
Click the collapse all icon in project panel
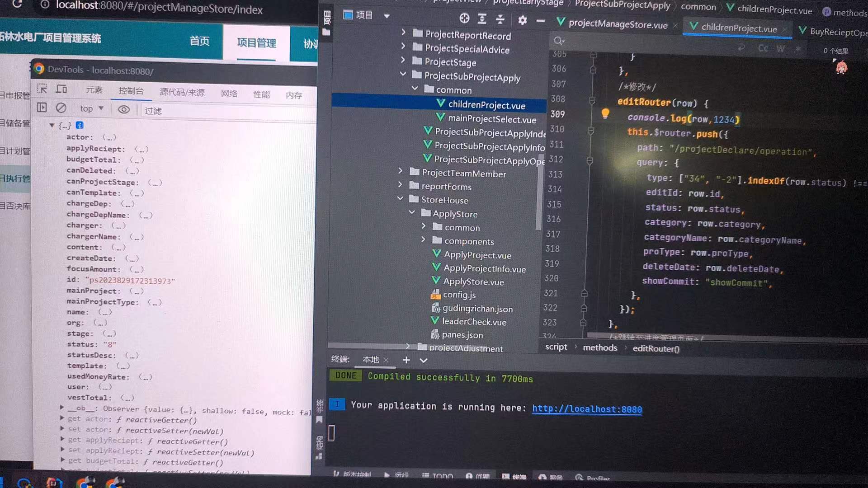click(x=500, y=19)
